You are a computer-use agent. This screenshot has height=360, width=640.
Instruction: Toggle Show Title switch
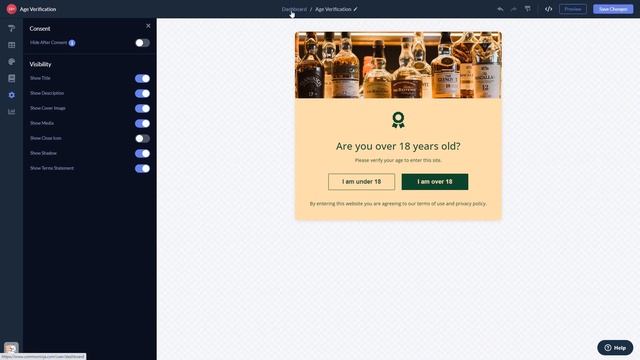click(142, 78)
